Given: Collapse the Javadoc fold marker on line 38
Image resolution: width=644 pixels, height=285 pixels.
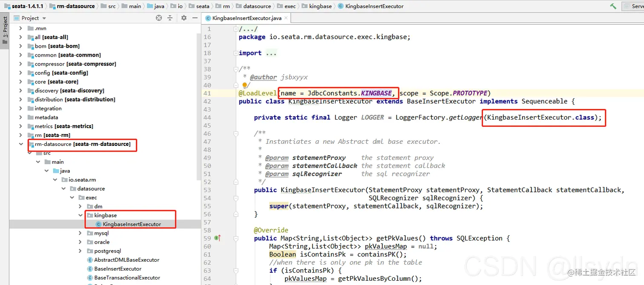Looking at the screenshot, I should point(236,69).
